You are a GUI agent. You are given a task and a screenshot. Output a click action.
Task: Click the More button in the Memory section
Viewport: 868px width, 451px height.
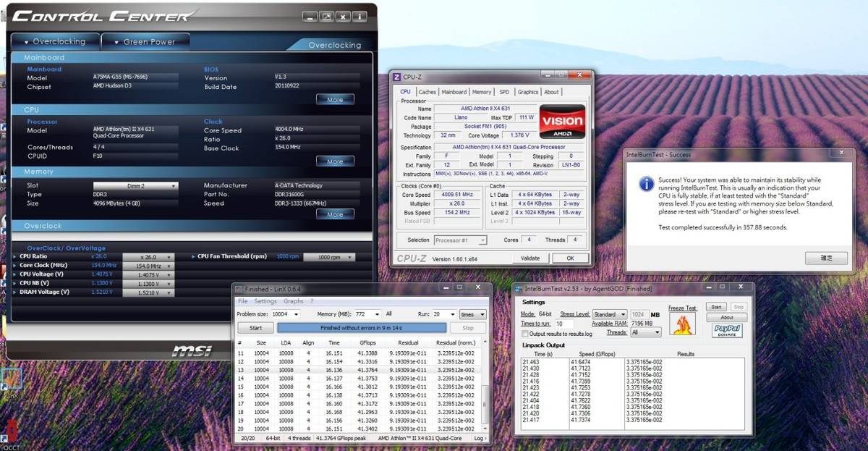pos(335,214)
